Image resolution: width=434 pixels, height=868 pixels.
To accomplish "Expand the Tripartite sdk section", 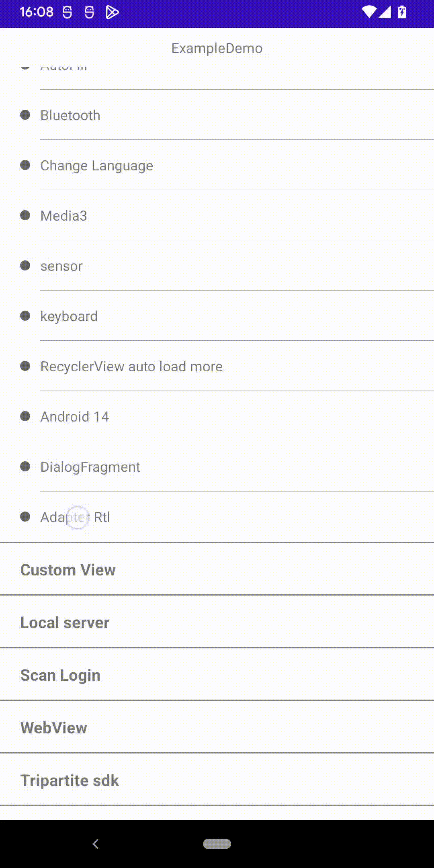I will click(217, 780).
